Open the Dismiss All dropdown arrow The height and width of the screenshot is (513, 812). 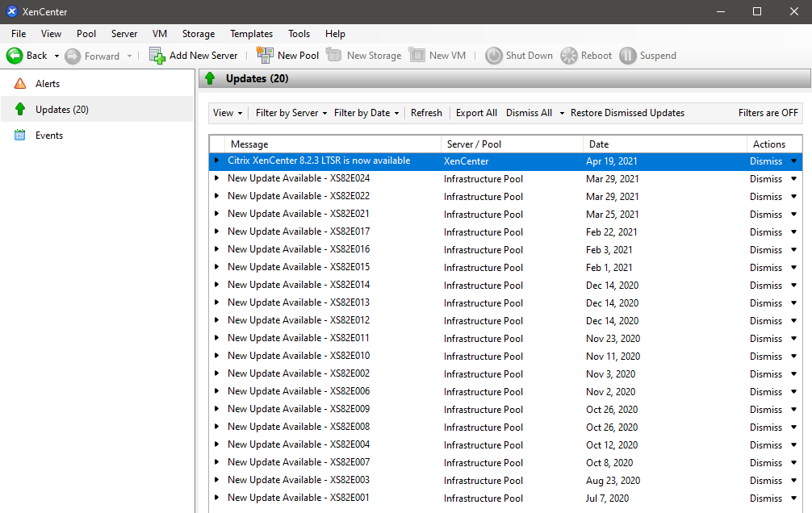pos(561,113)
